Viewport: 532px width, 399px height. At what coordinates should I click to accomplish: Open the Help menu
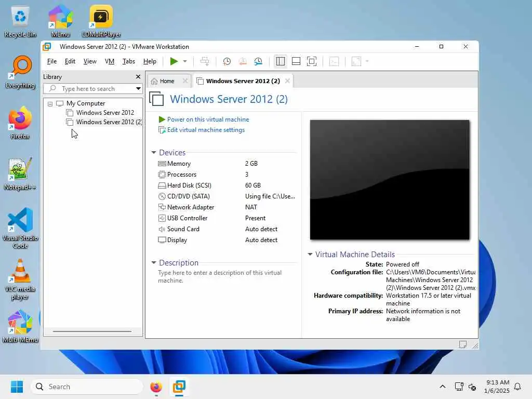coord(150,61)
